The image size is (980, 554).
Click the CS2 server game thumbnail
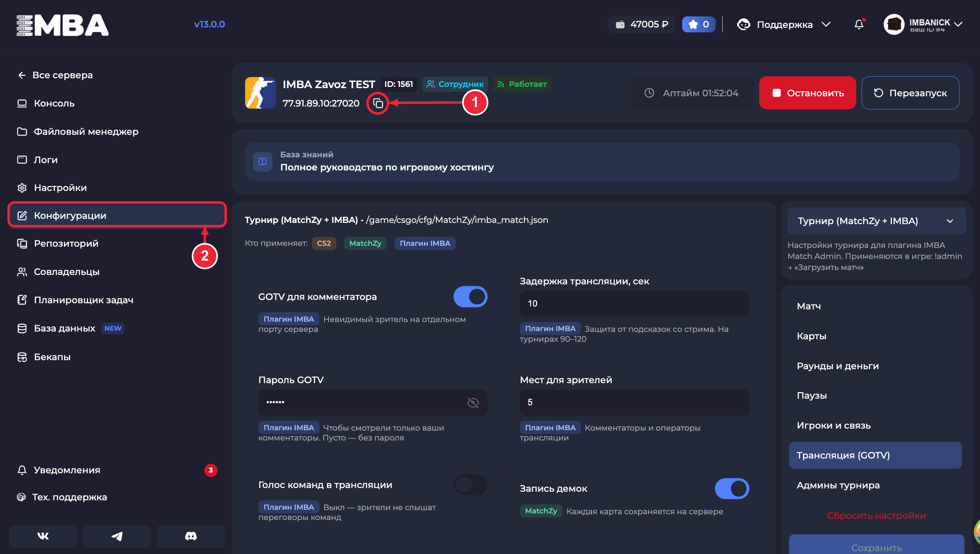[x=261, y=93]
